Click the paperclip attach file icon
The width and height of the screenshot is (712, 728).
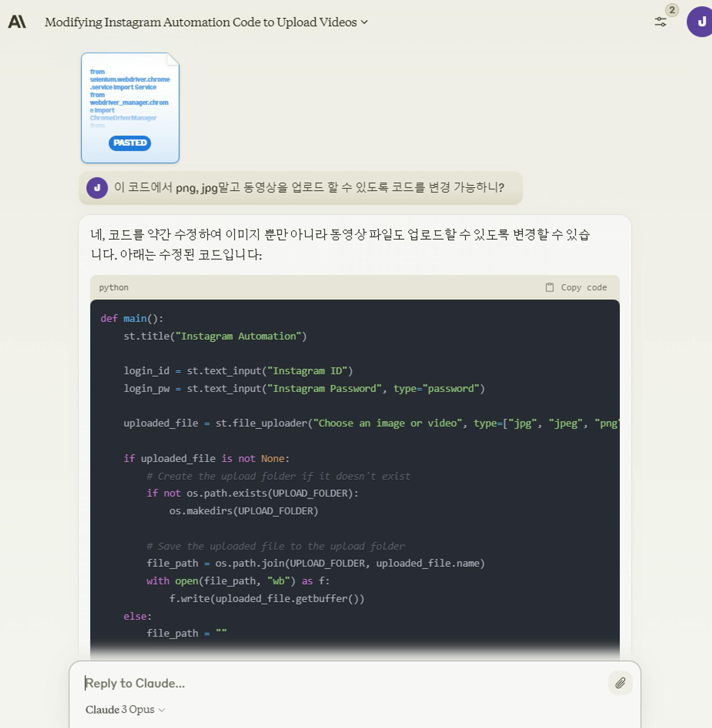pos(620,683)
